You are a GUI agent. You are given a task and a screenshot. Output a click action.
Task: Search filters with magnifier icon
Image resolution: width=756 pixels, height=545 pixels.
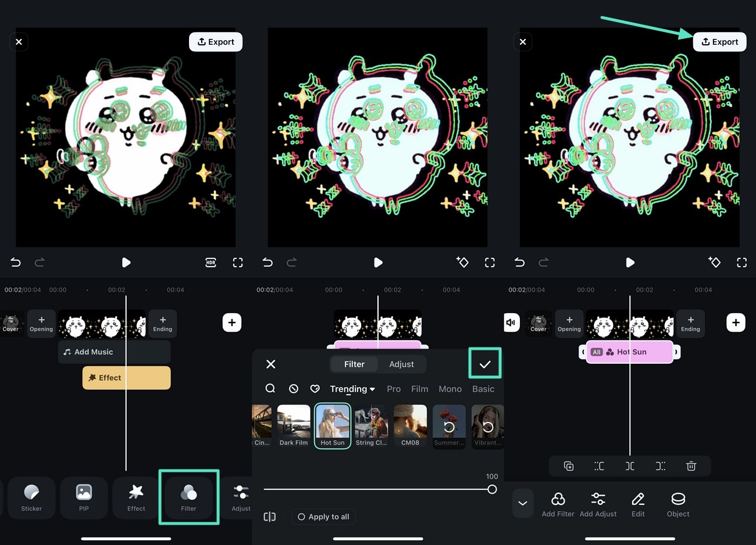270,389
